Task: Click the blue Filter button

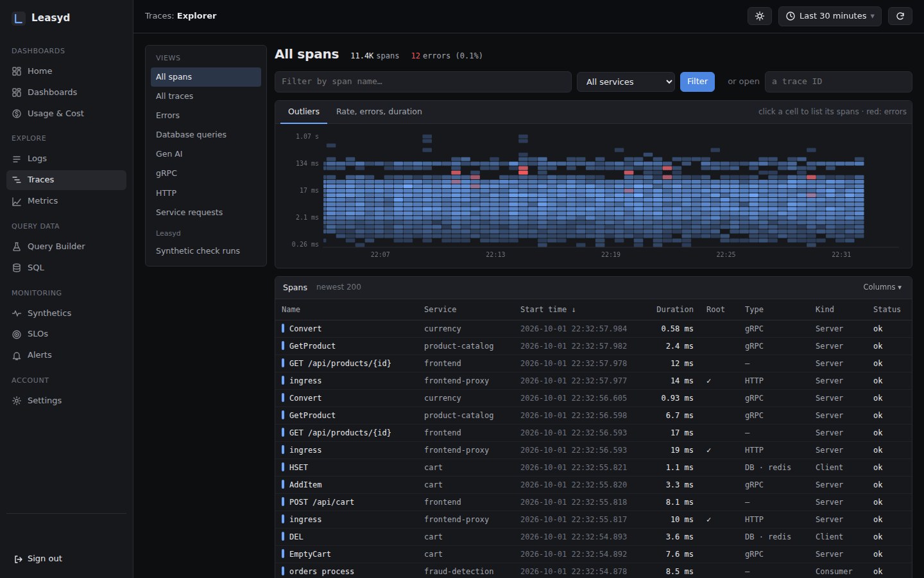Action: tap(697, 82)
